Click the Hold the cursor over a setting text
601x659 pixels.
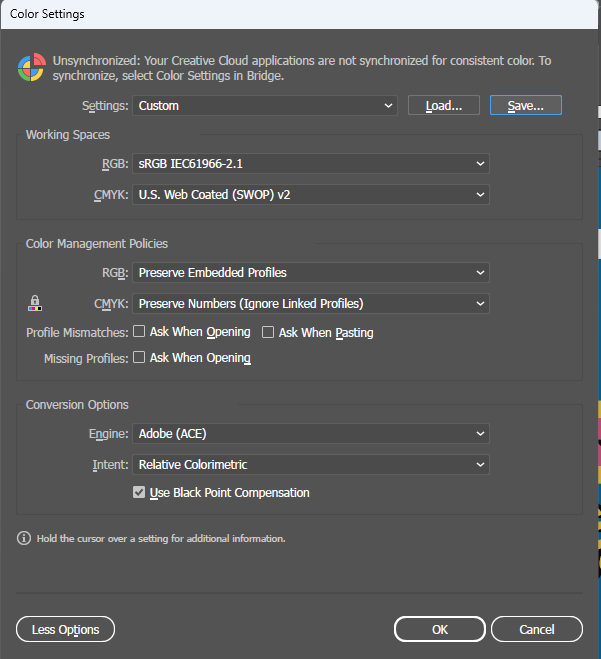pos(161,538)
